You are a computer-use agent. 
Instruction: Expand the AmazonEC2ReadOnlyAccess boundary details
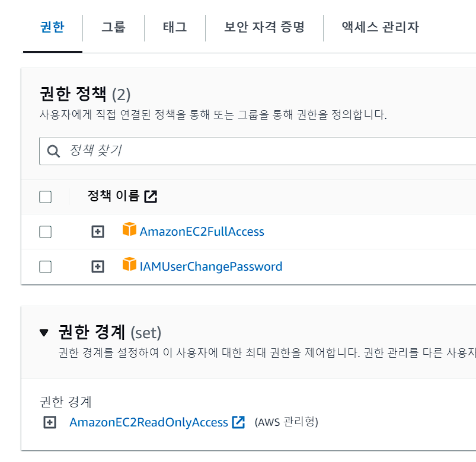pos(50,422)
